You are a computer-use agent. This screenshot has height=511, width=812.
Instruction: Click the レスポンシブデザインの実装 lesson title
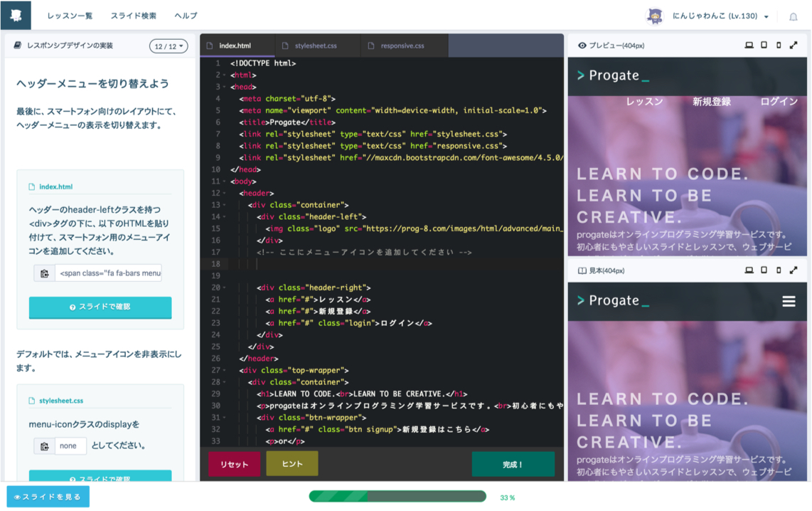pos(70,46)
